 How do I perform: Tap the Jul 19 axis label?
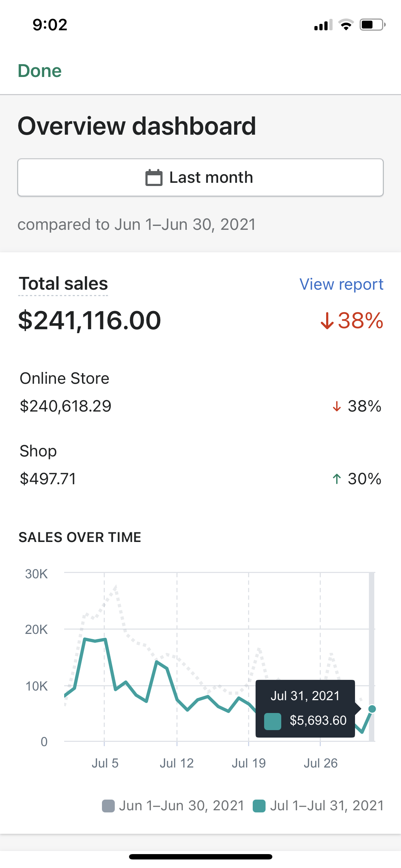[x=249, y=763]
